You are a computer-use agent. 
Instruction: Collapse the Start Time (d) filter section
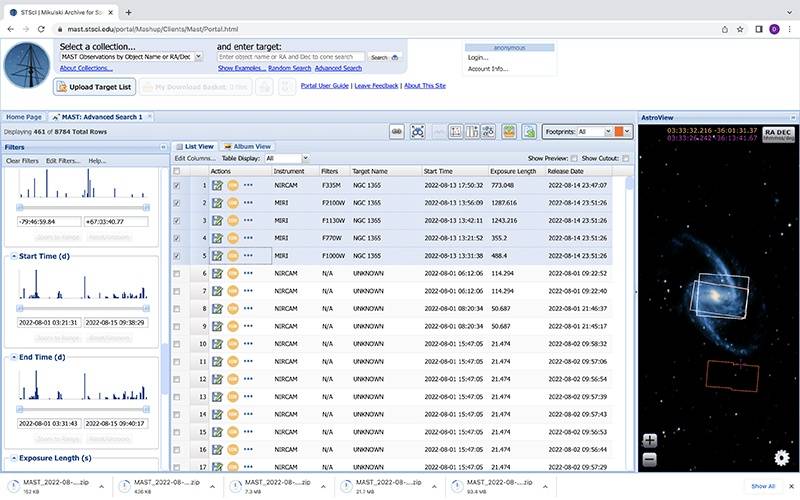click(14, 256)
